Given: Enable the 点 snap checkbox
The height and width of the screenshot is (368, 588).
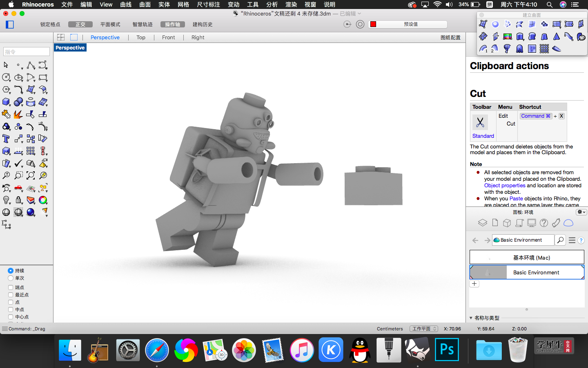Looking at the screenshot, I should [11, 302].
